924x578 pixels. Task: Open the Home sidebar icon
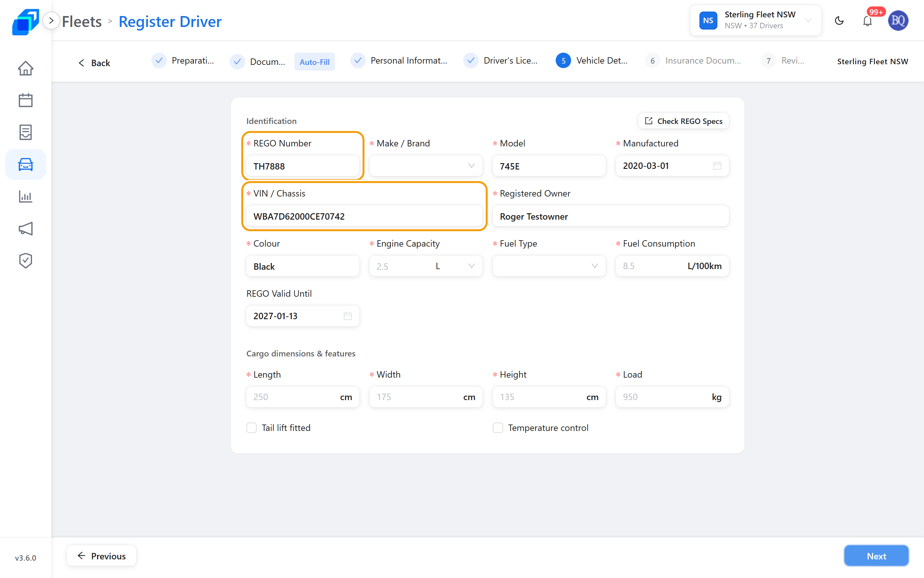click(x=26, y=68)
